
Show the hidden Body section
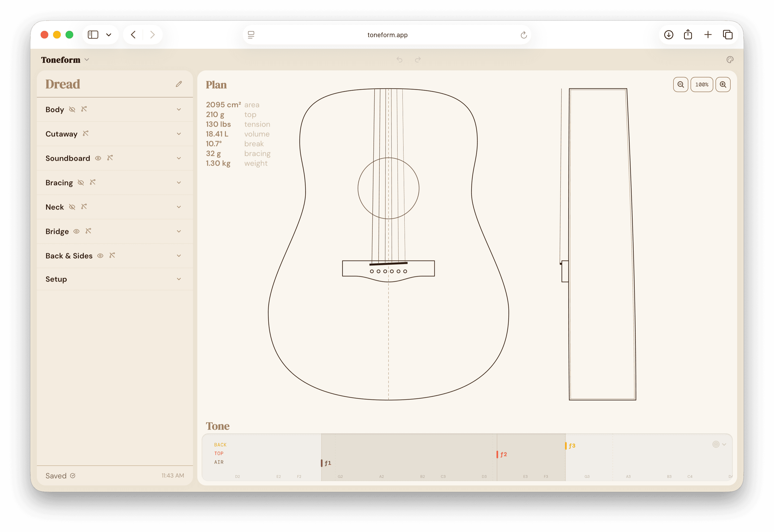point(72,109)
